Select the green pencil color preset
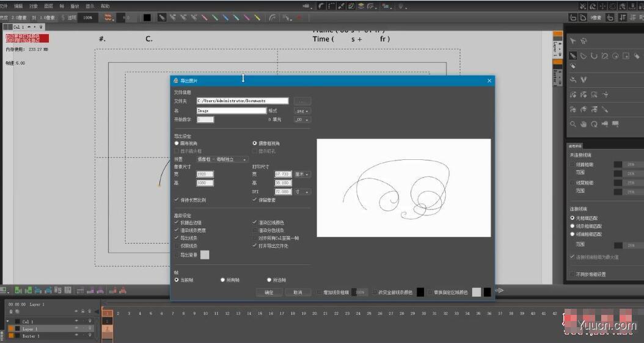 click(215, 18)
